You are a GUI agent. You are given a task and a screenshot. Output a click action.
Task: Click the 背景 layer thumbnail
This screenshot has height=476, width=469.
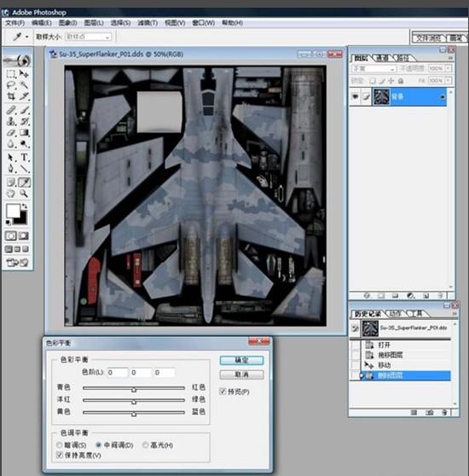click(381, 96)
